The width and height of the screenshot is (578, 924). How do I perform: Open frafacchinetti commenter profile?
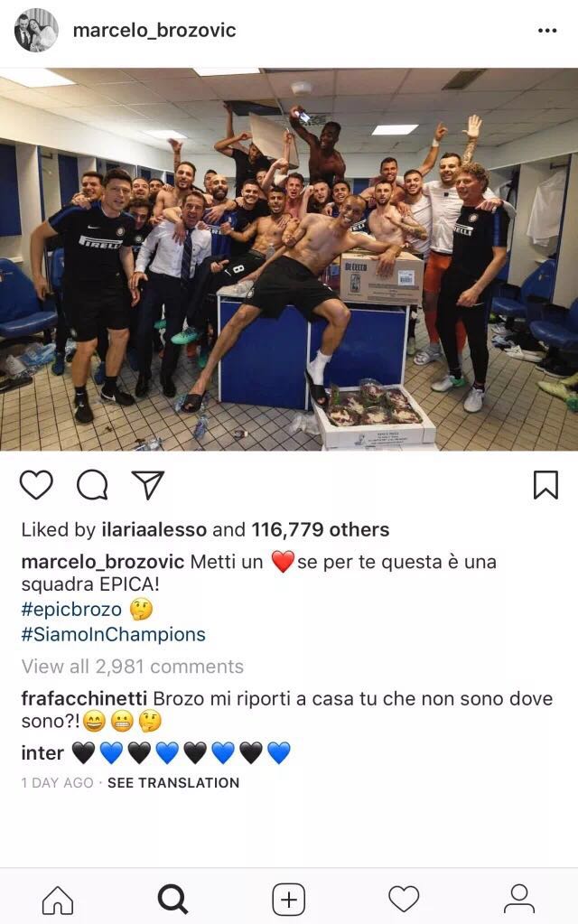(84, 698)
